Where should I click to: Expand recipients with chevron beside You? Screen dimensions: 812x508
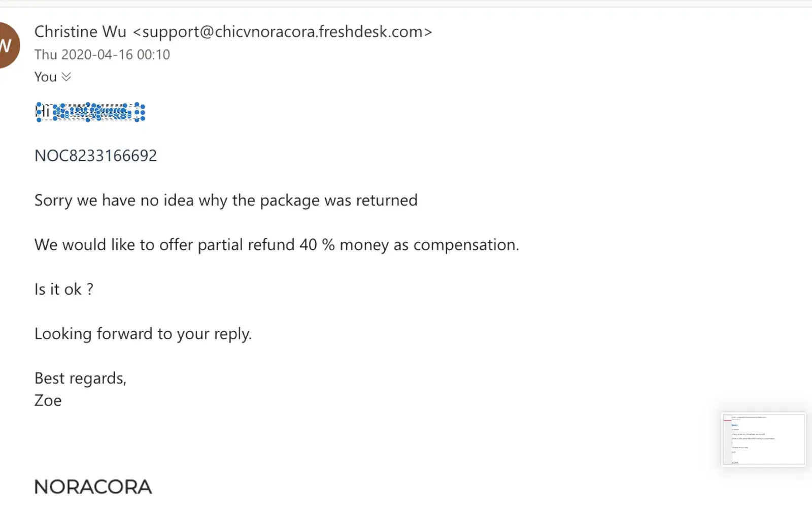[x=66, y=77]
